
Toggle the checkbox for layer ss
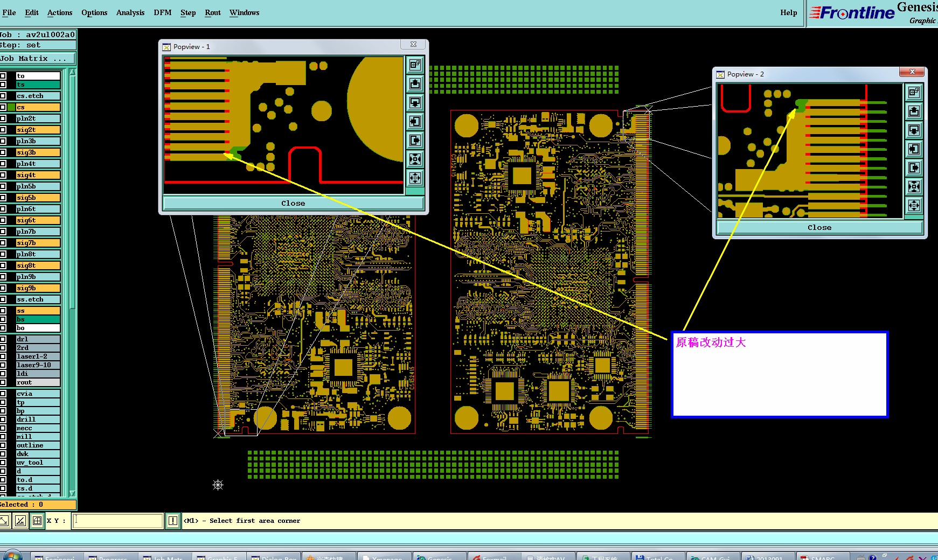point(3,311)
